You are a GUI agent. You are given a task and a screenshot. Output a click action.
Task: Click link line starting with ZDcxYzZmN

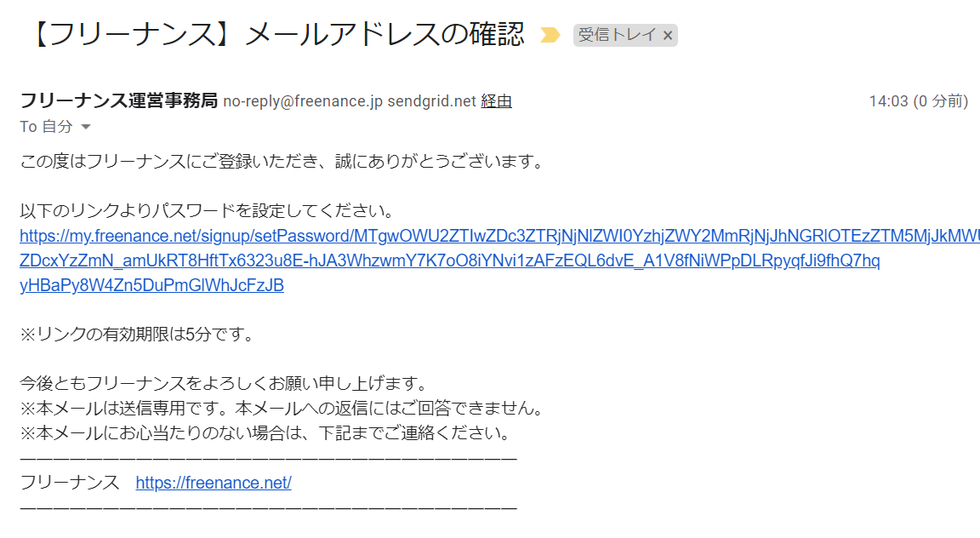(450, 260)
